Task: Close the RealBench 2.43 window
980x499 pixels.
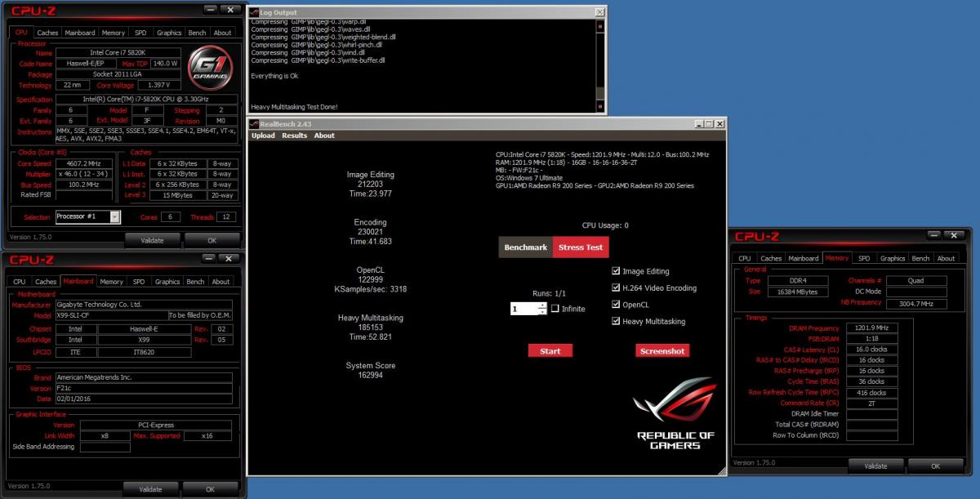Action: coord(719,123)
